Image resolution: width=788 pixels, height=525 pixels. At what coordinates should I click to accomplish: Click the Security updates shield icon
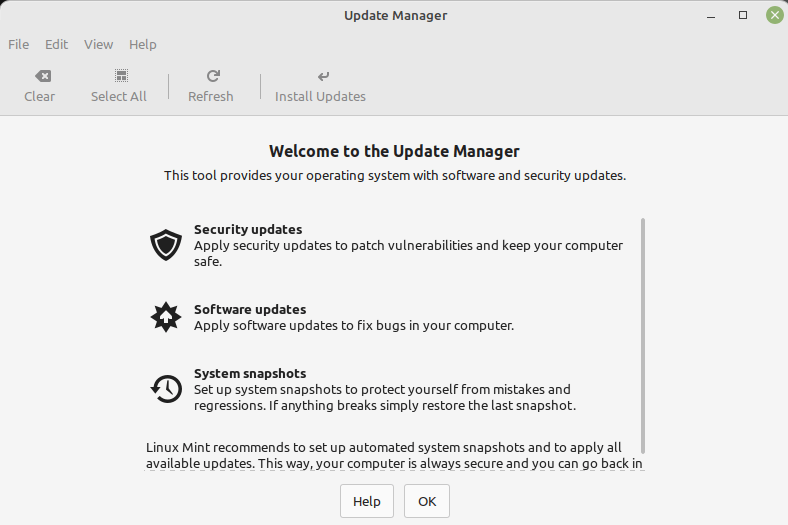click(166, 245)
